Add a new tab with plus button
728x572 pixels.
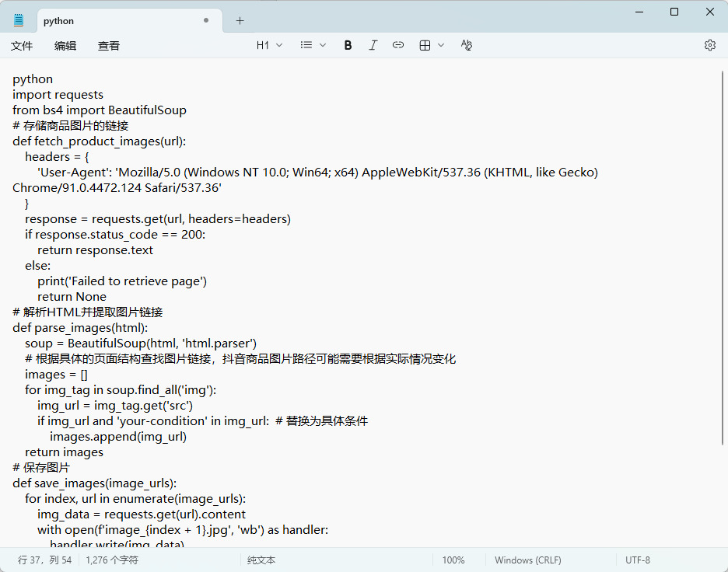240,20
